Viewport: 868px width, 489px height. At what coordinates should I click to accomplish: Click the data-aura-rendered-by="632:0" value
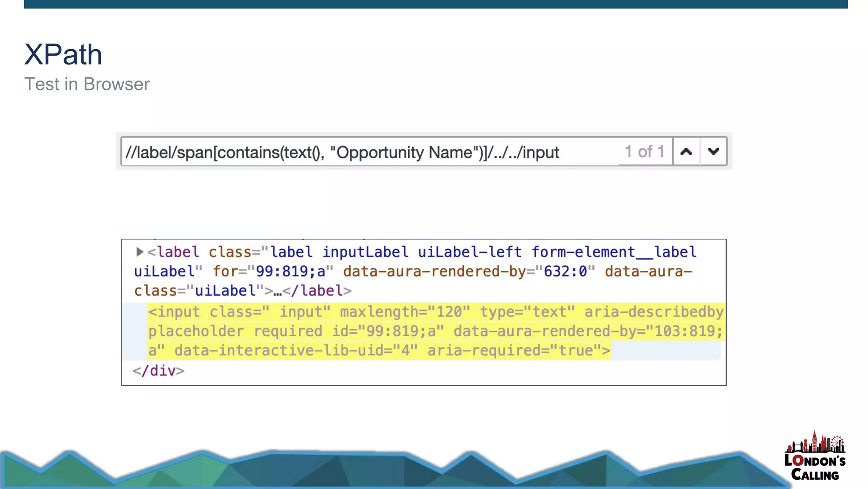point(565,271)
